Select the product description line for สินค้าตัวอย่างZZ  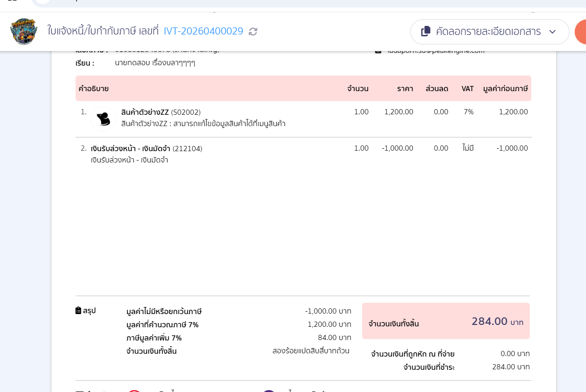204,124
